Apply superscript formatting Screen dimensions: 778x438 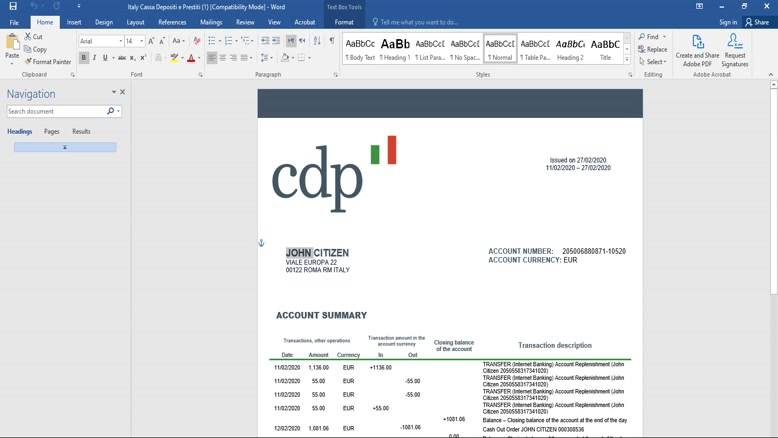[x=143, y=58]
